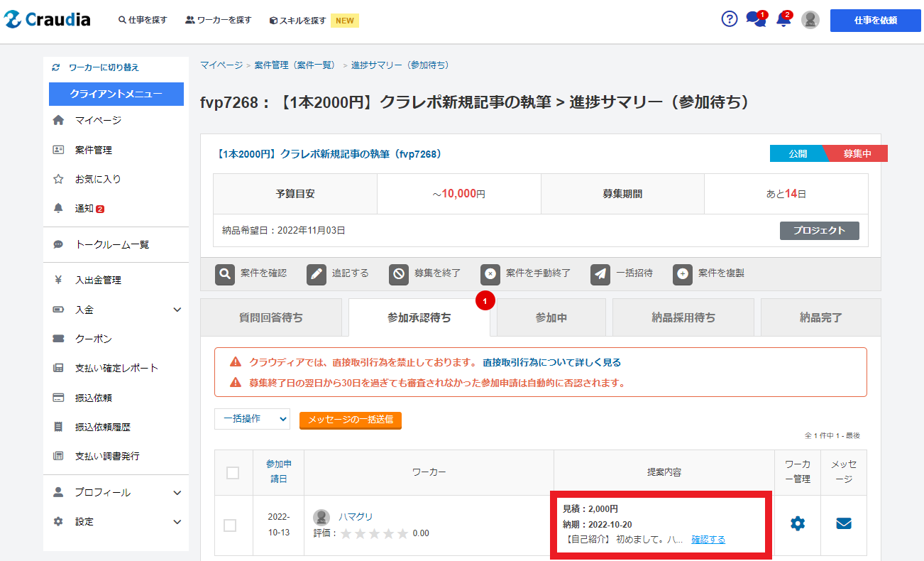Click the user avatar in header
This screenshot has height=561, width=924.
pos(810,20)
